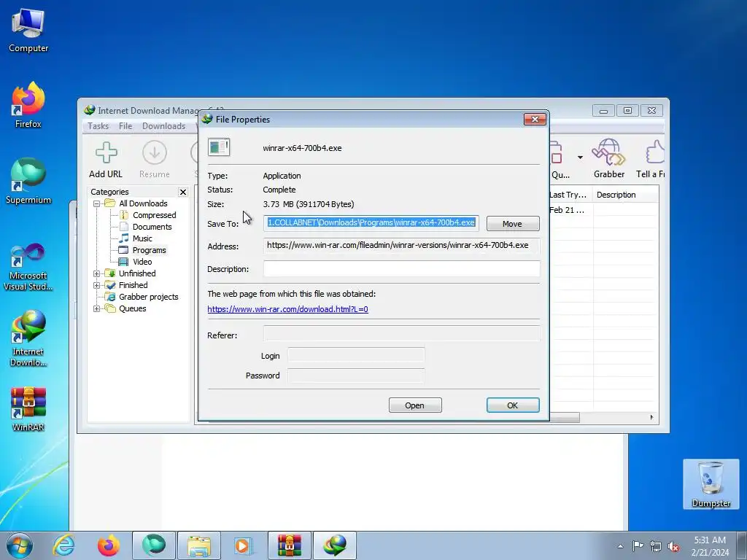The height and width of the screenshot is (560, 747).
Task: Open the Tasks menu
Action: pyautogui.click(x=98, y=126)
